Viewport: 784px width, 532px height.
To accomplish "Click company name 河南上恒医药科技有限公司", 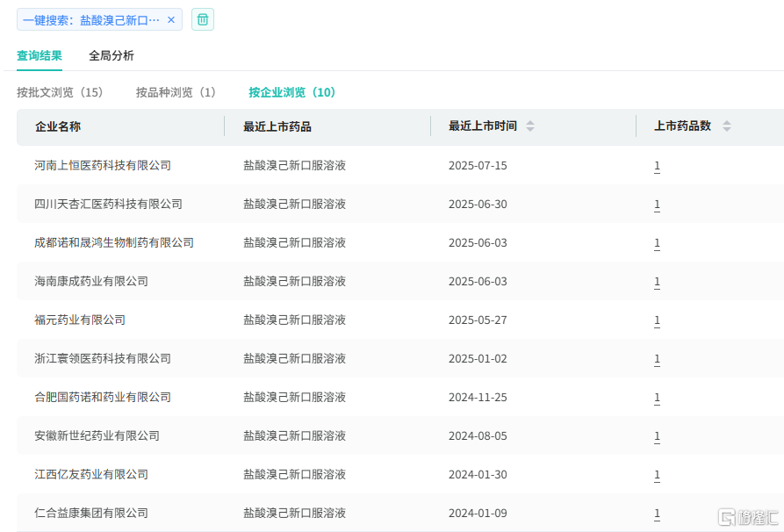I will tap(103, 166).
